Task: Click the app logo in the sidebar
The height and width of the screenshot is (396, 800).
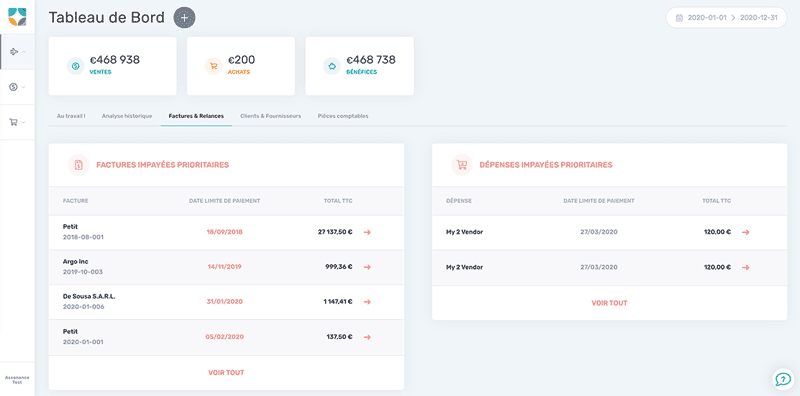Action: [x=17, y=17]
